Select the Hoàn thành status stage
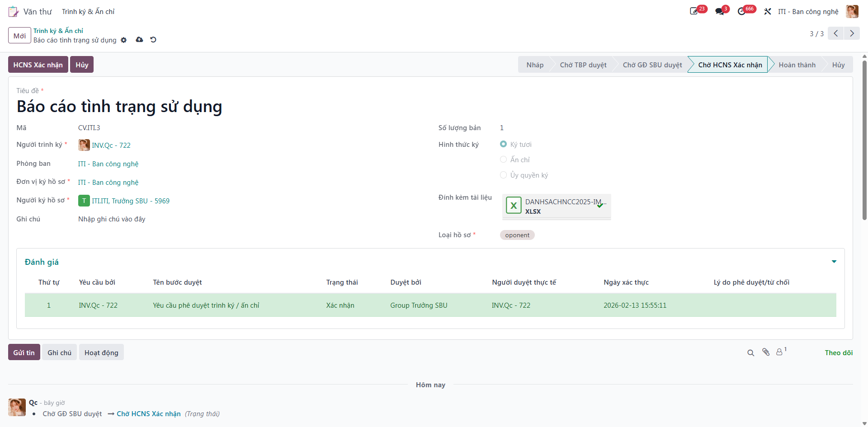The width and height of the screenshot is (868, 427). 797,65
